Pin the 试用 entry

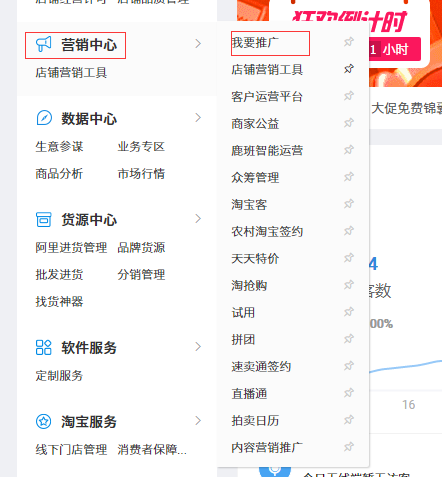click(349, 312)
